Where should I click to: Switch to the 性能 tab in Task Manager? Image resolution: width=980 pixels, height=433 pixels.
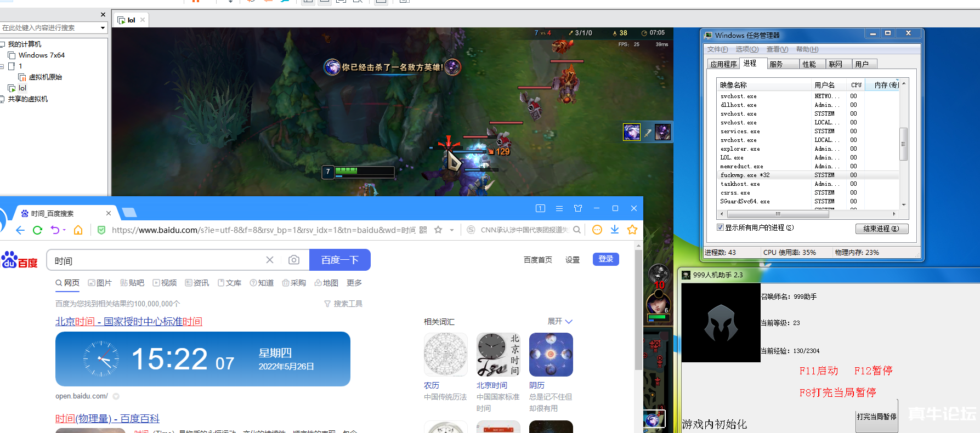[809, 64]
